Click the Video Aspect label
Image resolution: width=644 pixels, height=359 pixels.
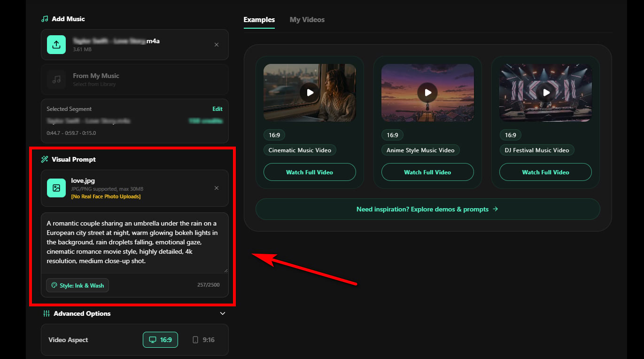[x=68, y=340]
